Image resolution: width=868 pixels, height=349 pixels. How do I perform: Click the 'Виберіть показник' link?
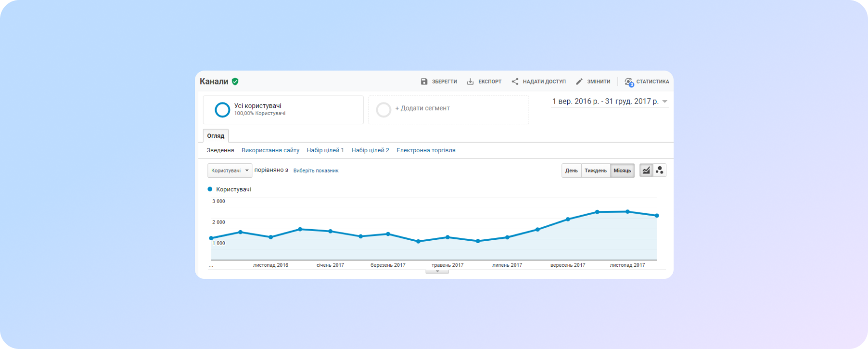(316, 171)
